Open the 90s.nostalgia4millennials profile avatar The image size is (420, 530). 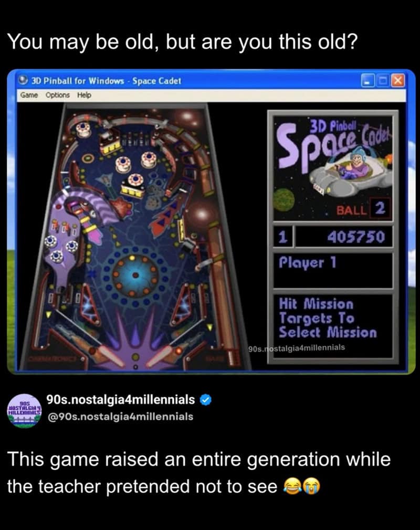tap(24, 411)
